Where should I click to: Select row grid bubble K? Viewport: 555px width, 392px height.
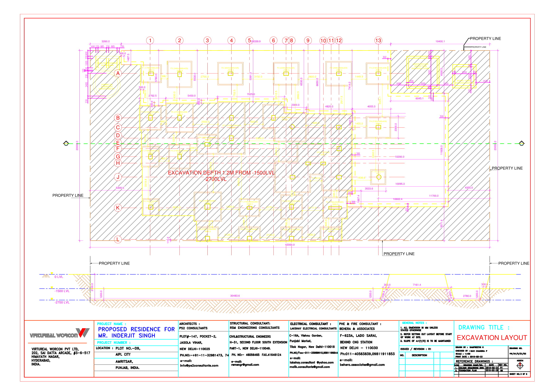point(118,208)
